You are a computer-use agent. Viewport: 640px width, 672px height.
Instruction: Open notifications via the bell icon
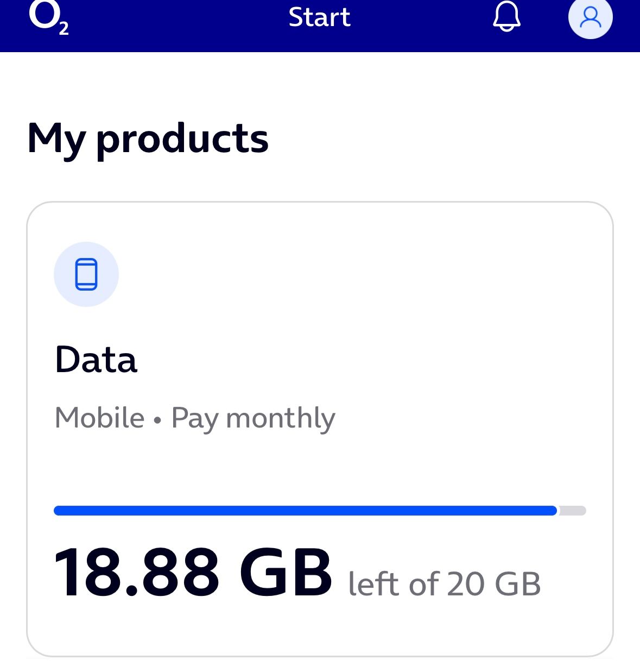(506, 17)
